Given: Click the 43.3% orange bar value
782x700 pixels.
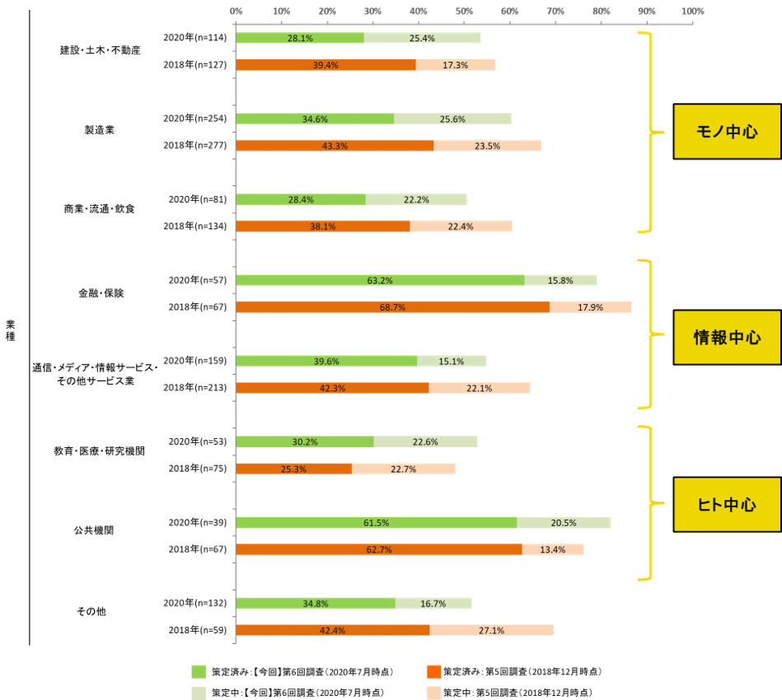Looking at the screenshot, I should [335, 146].
